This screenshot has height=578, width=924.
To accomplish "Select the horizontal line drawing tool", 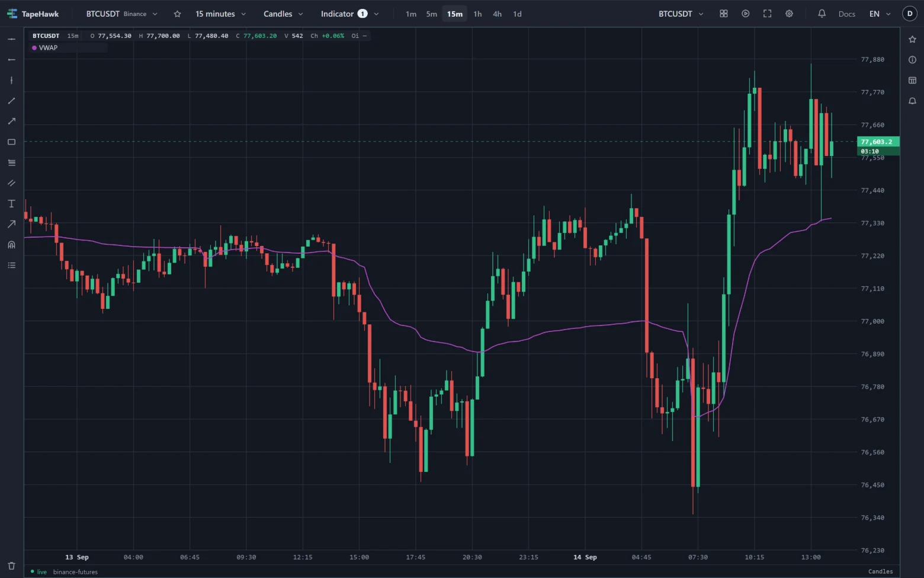I will (x=11, y=39).
